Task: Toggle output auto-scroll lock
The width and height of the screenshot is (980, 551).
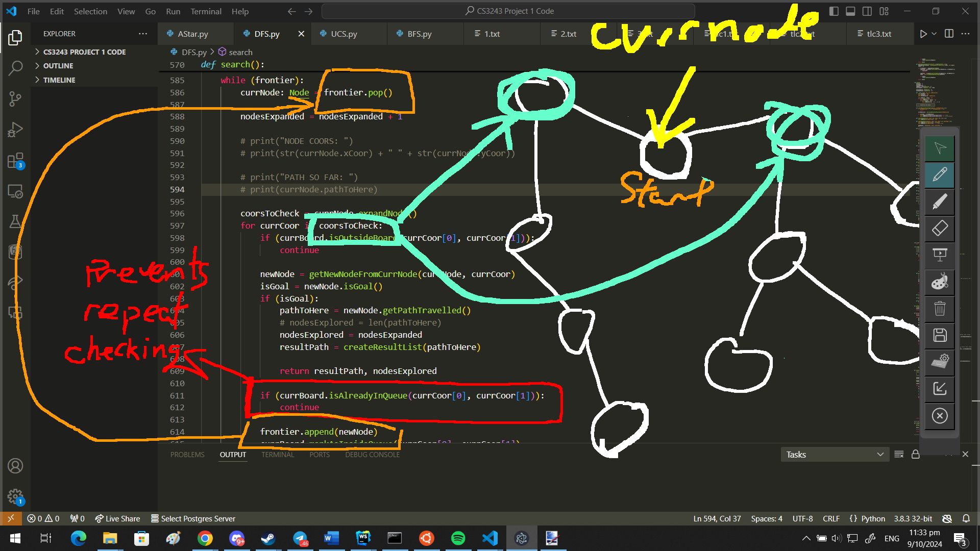Action: [x=916, y=454]
